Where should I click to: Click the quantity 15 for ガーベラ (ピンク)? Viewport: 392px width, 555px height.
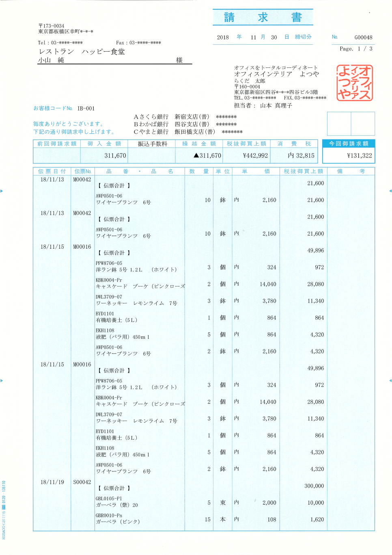click(208, 519)
